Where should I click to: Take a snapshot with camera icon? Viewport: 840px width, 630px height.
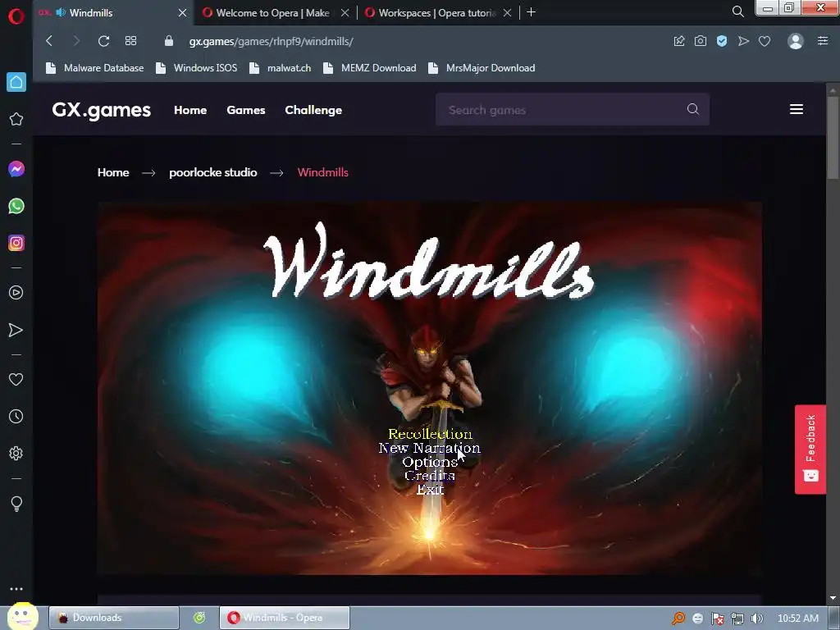click(701, 41)
